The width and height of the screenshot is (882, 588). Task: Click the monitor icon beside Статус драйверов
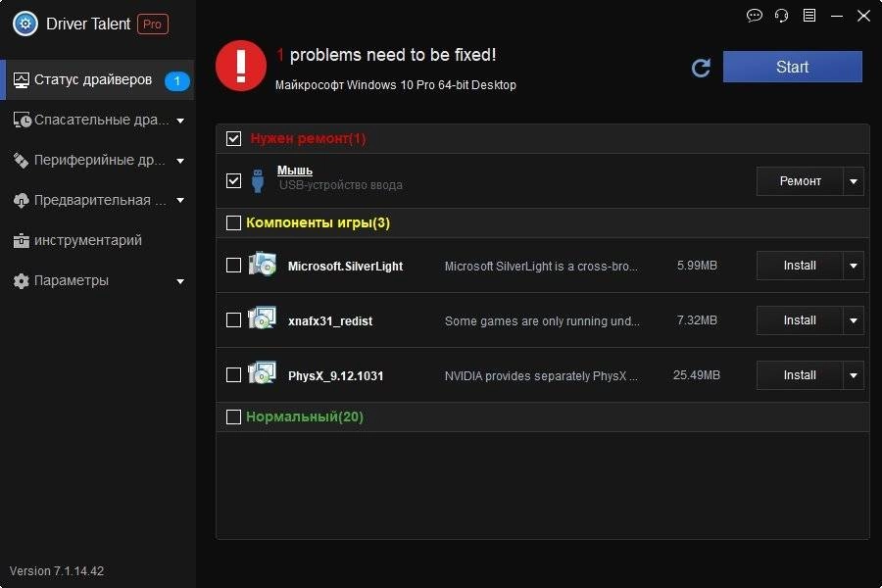point(21,80)
